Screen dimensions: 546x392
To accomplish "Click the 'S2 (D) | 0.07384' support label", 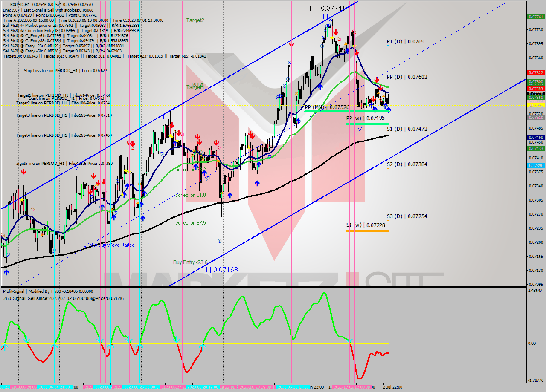I will [x=407, y=164].
